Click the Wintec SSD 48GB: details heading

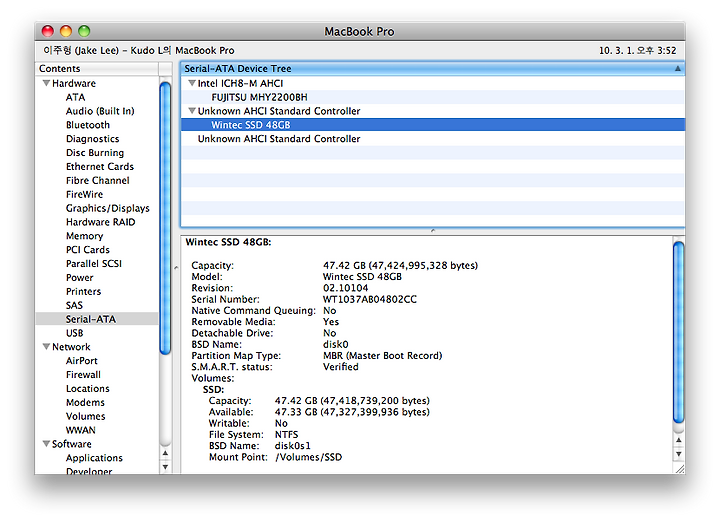[x=228, y=242]
